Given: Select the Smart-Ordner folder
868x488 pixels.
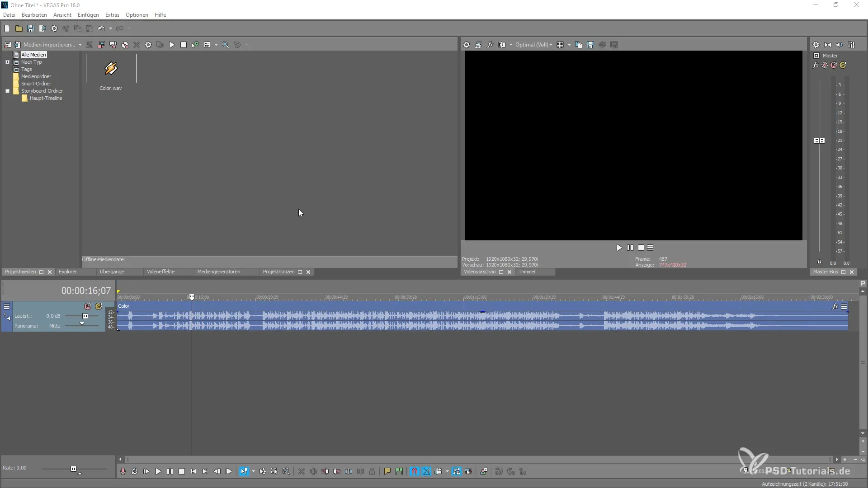Looking at the screenshot, I should pos(36,84).
